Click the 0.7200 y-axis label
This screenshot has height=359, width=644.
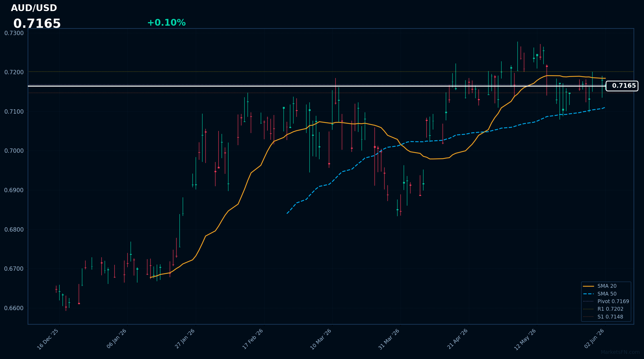[x=14, y=72]
